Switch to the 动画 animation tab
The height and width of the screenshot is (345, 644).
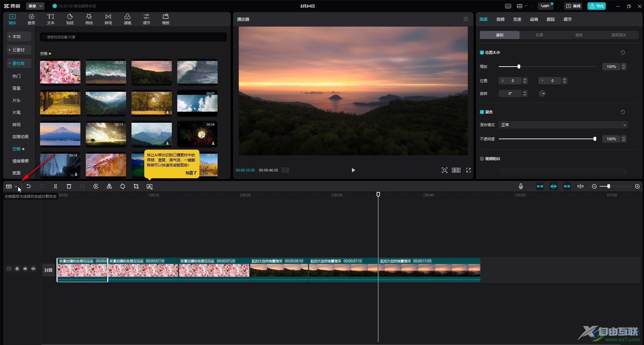click(x=534, y=19)
